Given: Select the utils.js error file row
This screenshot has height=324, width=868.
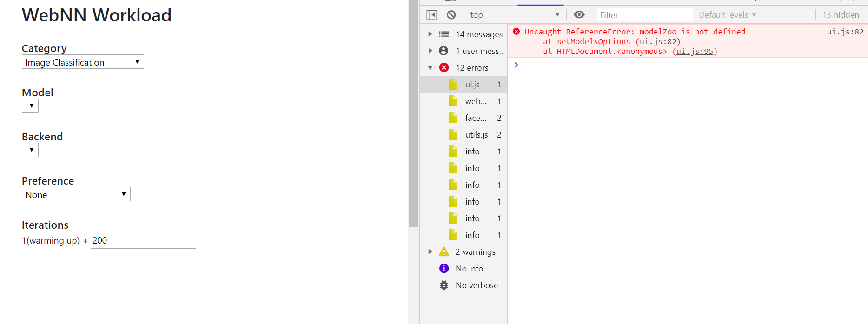Looking at the screenshot, I should point(464,134).
